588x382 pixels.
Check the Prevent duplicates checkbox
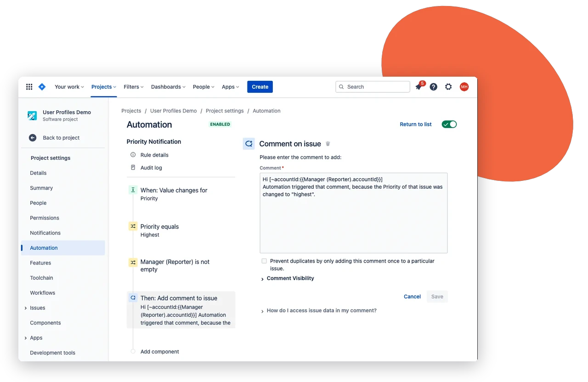(264, 261)
